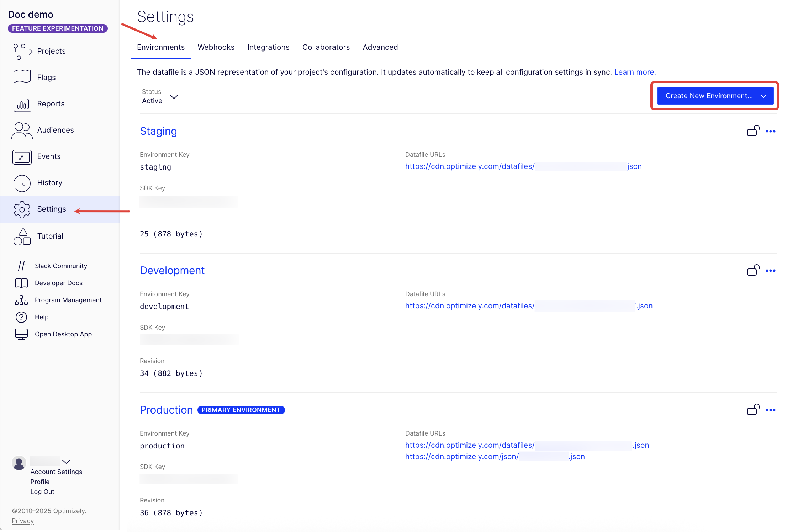Viewport: 787px width, 532px height.
Task: Open Create New Environment dropdown
Action: coord(715,96)
